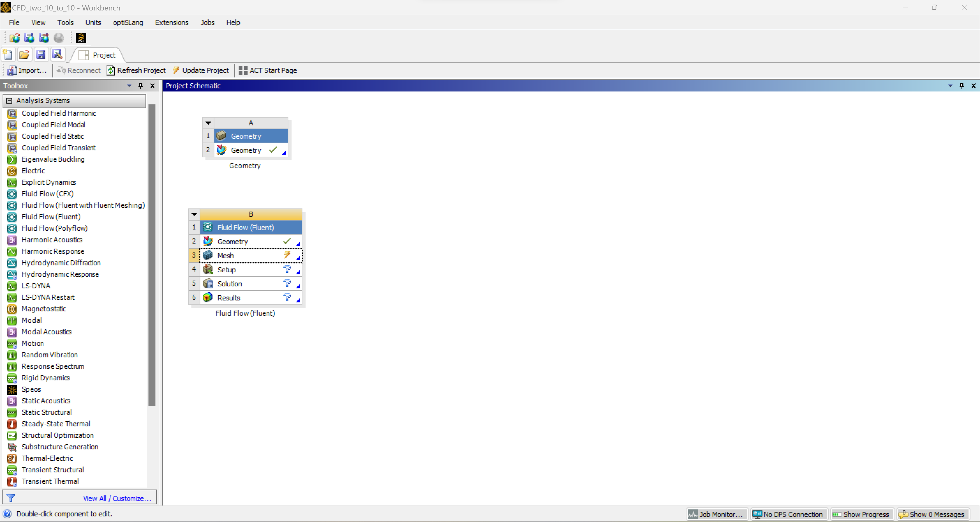Pin the Project Schematic panel

(961, 86)
